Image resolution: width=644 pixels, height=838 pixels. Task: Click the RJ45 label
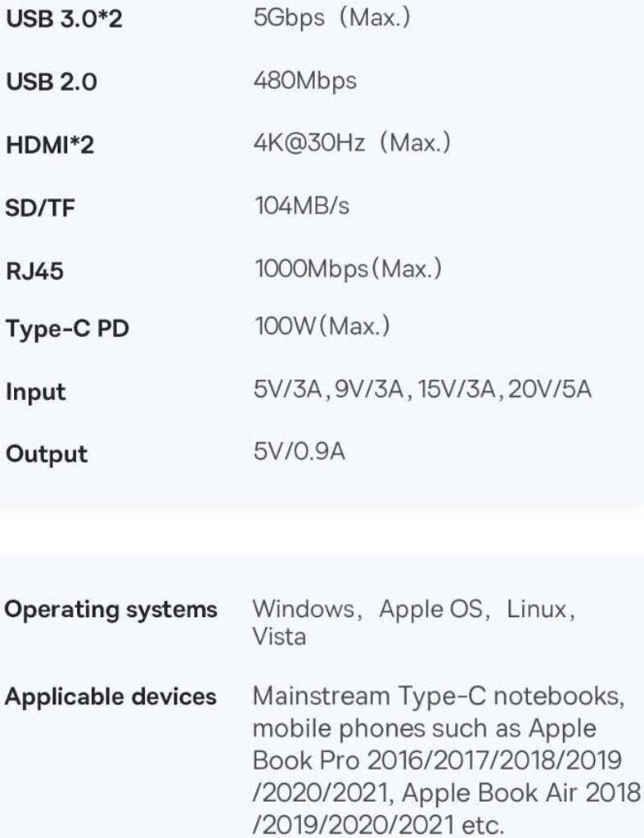tap(34, 270)
